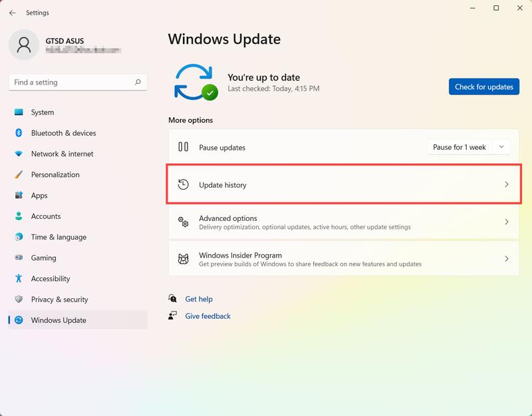This screenshot has width=532, height=416.
Task: Click the Accessibility person icon
Action: pyautogui.click(x=19, y=278)
